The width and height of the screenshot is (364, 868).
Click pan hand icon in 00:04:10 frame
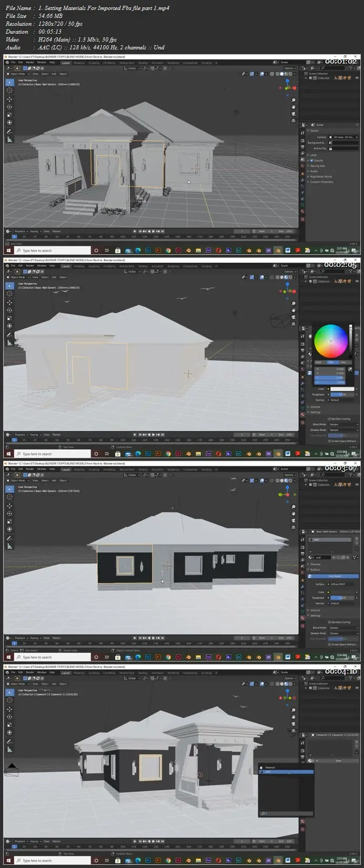coord(294,717)
